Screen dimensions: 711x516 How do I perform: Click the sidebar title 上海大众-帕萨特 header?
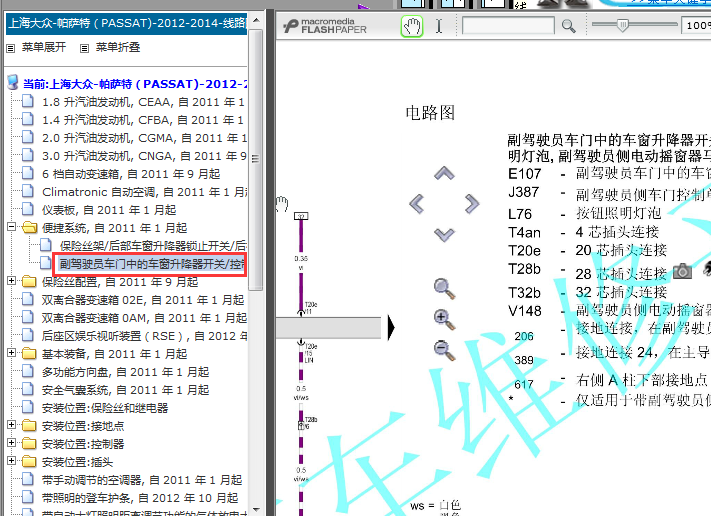click(x=127, y=24)
